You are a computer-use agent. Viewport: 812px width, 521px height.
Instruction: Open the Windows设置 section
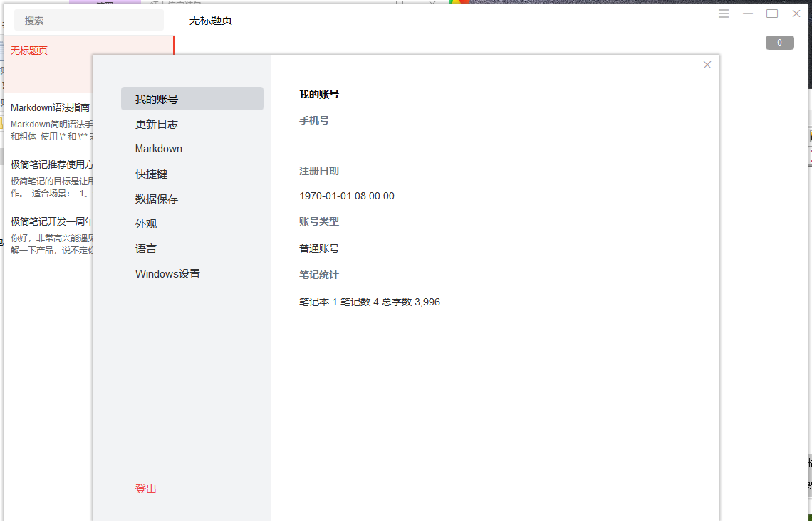[x=167, y=273]
